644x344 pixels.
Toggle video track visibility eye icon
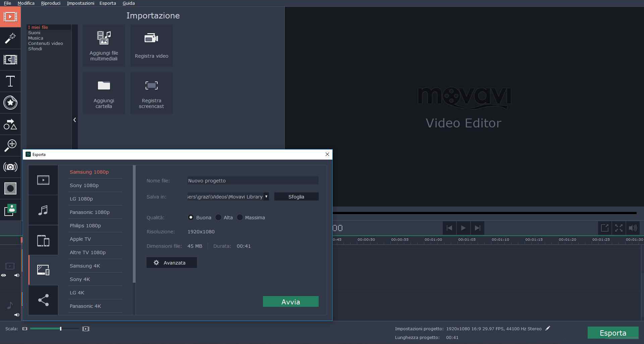(4, 275)
